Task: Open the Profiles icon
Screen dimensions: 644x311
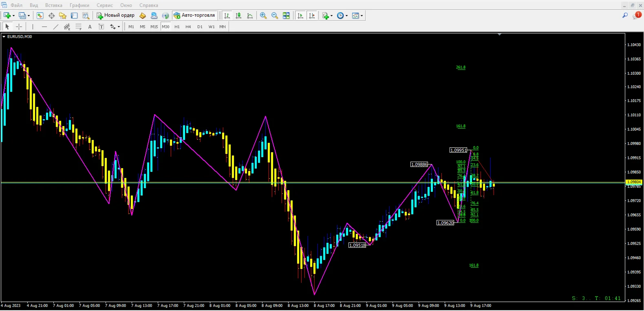Action: [22, 16]
